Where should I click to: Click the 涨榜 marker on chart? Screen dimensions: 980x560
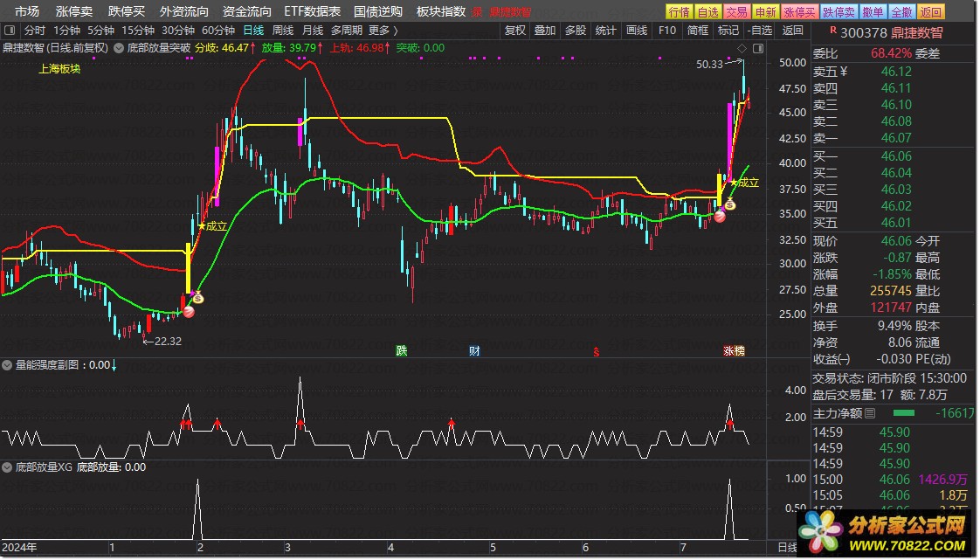(x=734, y=350)
